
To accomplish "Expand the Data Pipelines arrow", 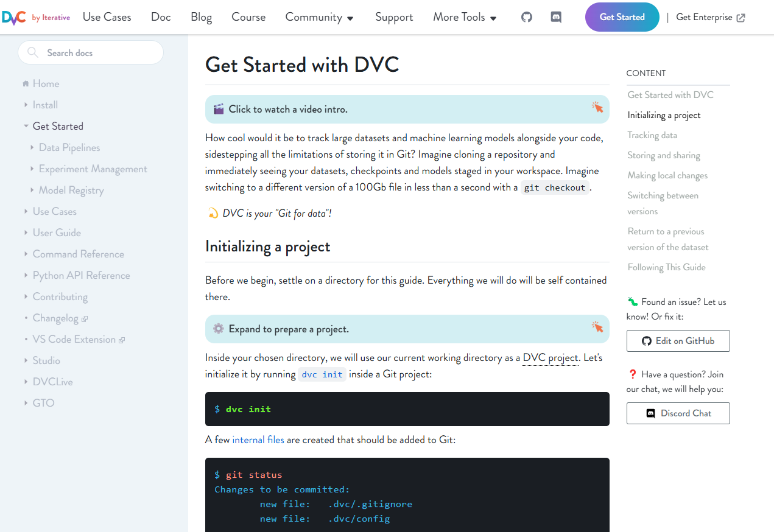I will click(32, 147).
